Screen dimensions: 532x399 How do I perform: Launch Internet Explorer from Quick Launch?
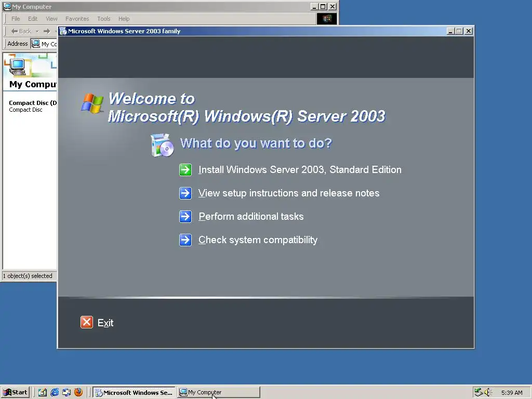click(55, 392)
